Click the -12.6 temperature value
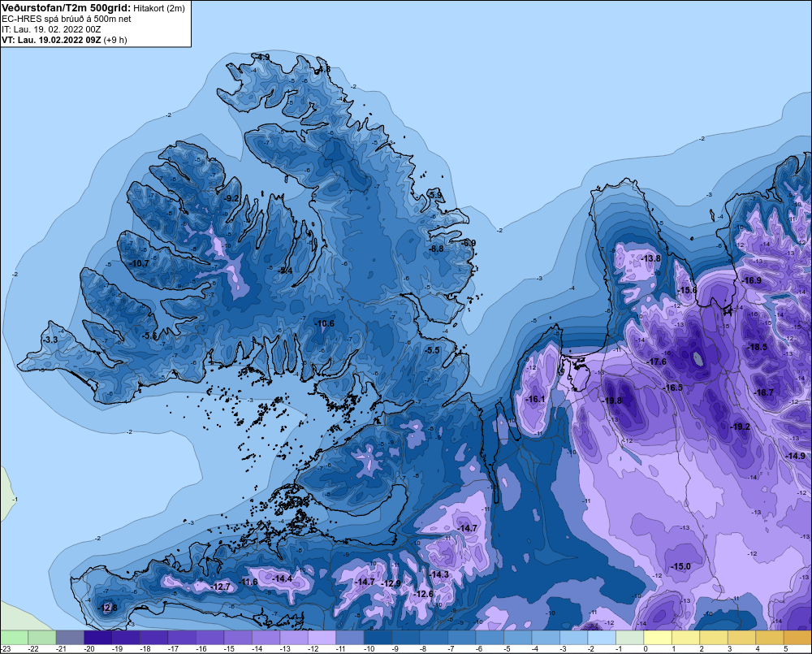The image size is (812, 654). 422,594
